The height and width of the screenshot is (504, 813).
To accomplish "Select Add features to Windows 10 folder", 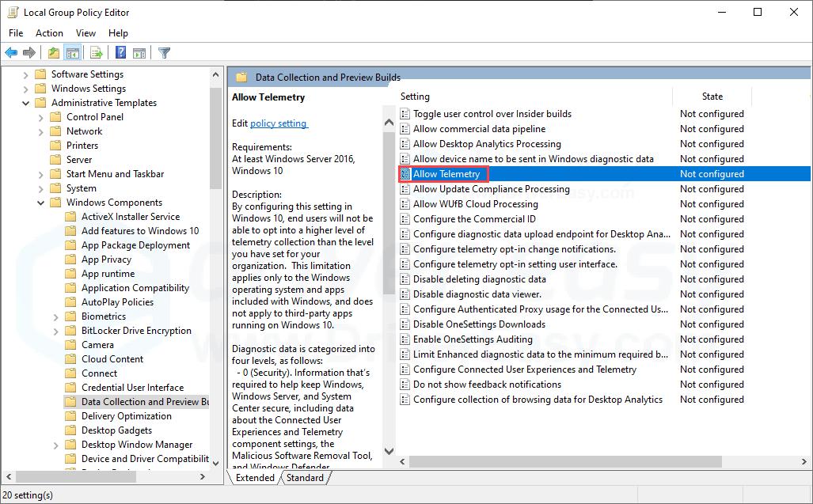I will click(x=140, y=231).
